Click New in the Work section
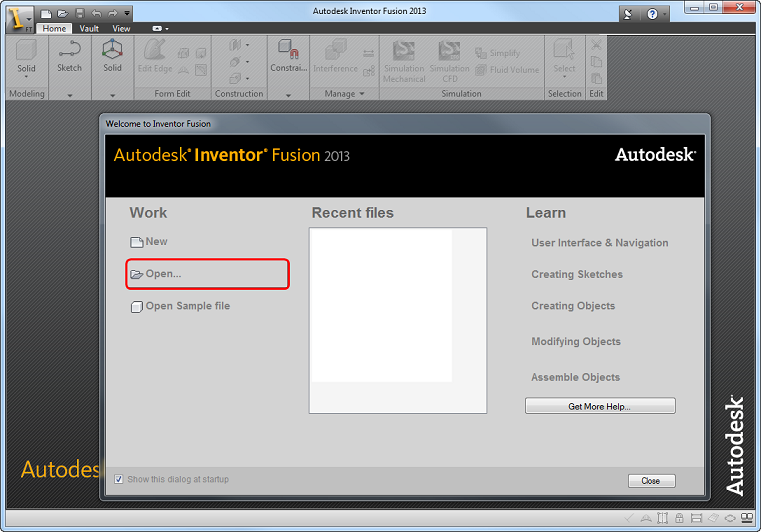Screen dimensions: 761x532 [x=149, y=242]
